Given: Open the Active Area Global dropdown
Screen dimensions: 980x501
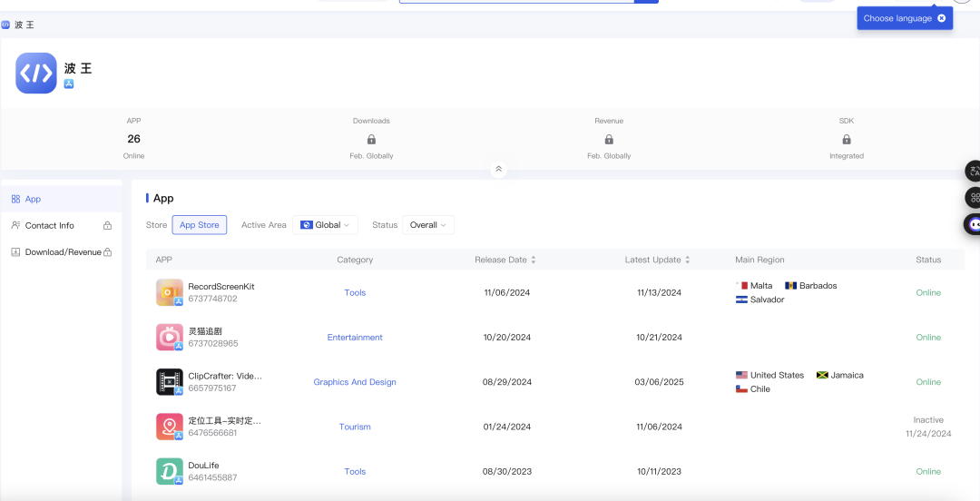Looking at the screenshot, I should 325,225.
